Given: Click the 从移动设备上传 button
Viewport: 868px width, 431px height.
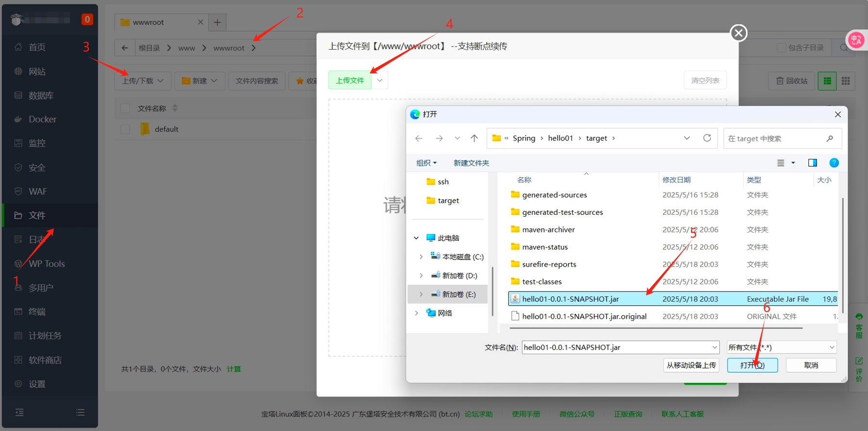Looking at the screenshot, I should point(691,365).
